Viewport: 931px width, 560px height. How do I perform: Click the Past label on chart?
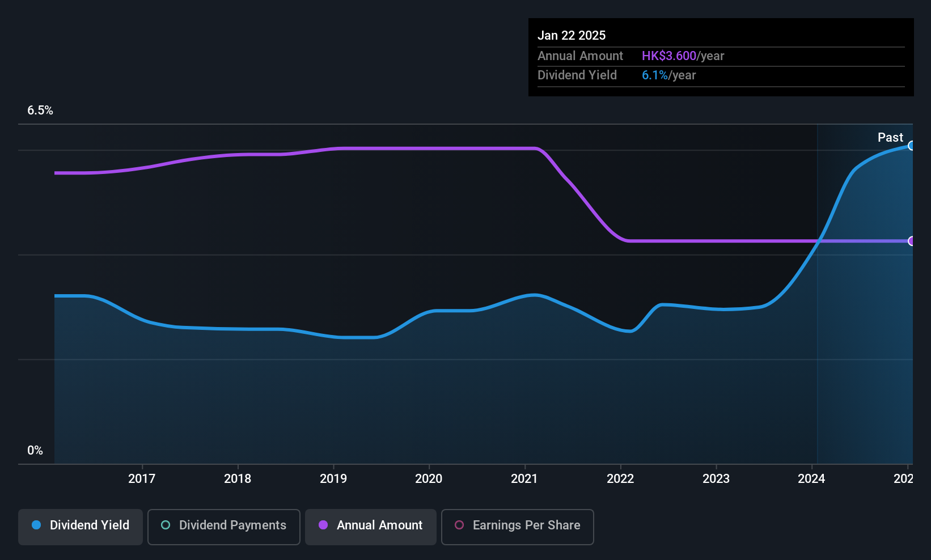pyautogui.click(x=890, y=137)
